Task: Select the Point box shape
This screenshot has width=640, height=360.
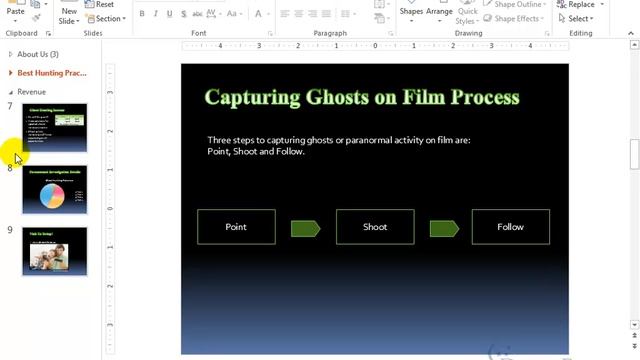Action: pos(236,227)
